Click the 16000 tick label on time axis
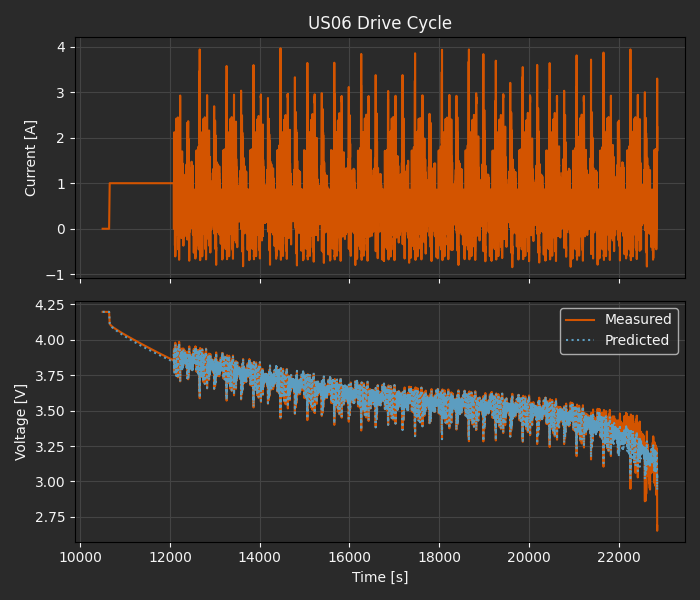 pos(349,556)
